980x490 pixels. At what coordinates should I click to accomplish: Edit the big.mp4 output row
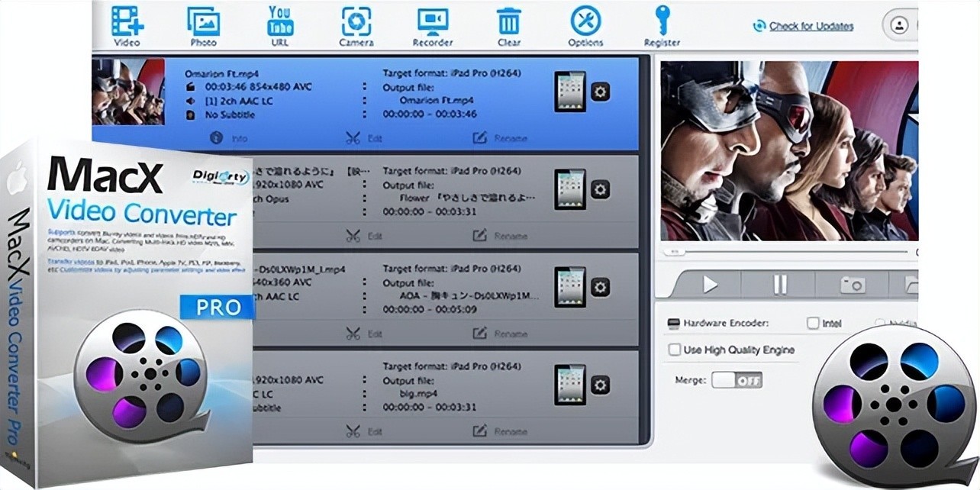point(364,431)
